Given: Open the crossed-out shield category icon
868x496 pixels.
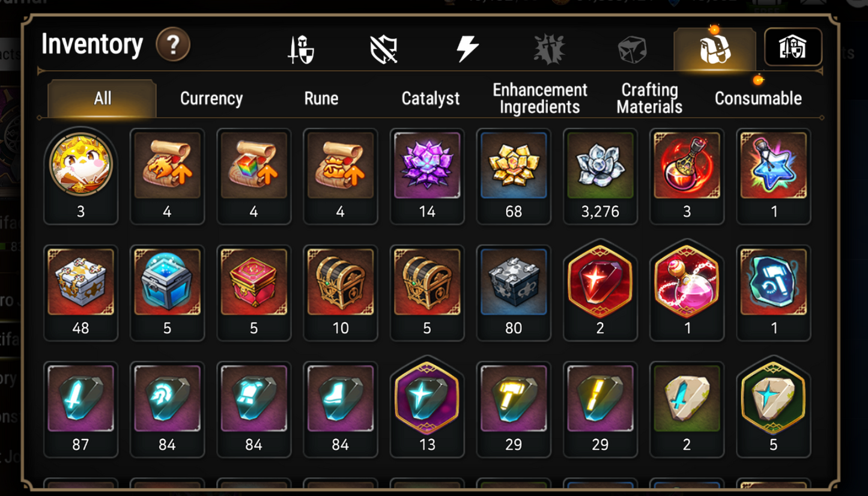Looking at the screenshot, I should pos(384,49).
